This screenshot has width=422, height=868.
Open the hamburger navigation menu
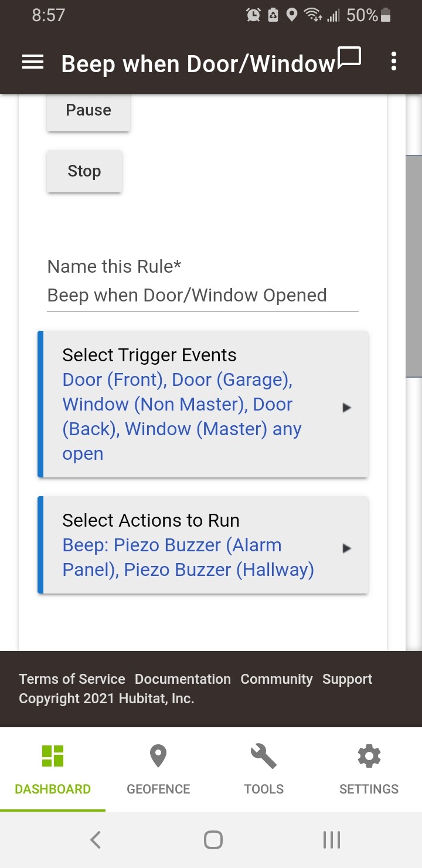pos(33,63)
